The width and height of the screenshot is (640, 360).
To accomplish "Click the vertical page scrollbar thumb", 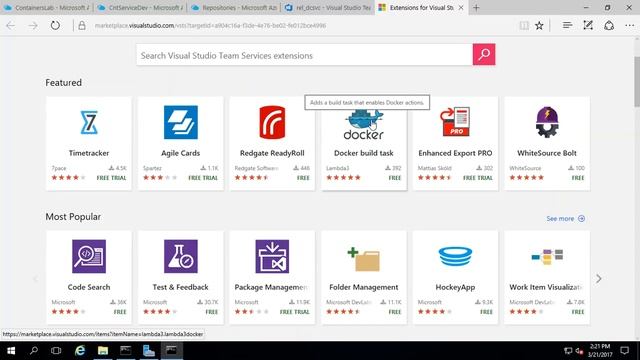I will (637, 82).
